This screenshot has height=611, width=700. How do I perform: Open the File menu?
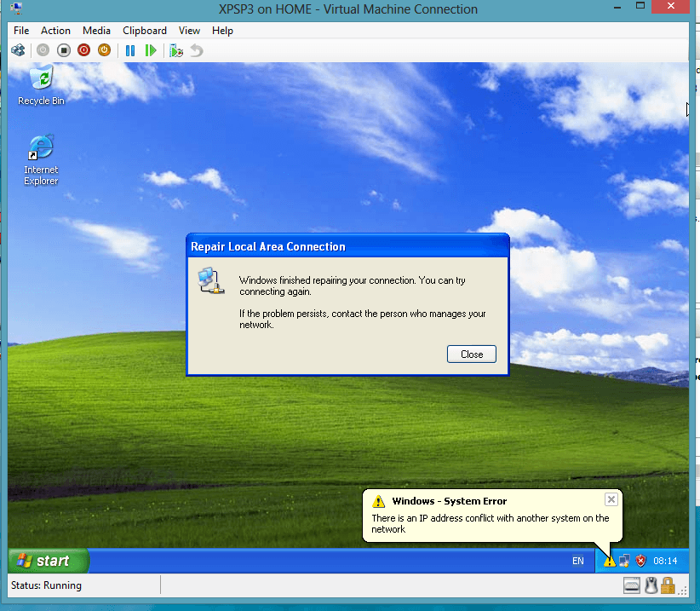pos(21,31)
